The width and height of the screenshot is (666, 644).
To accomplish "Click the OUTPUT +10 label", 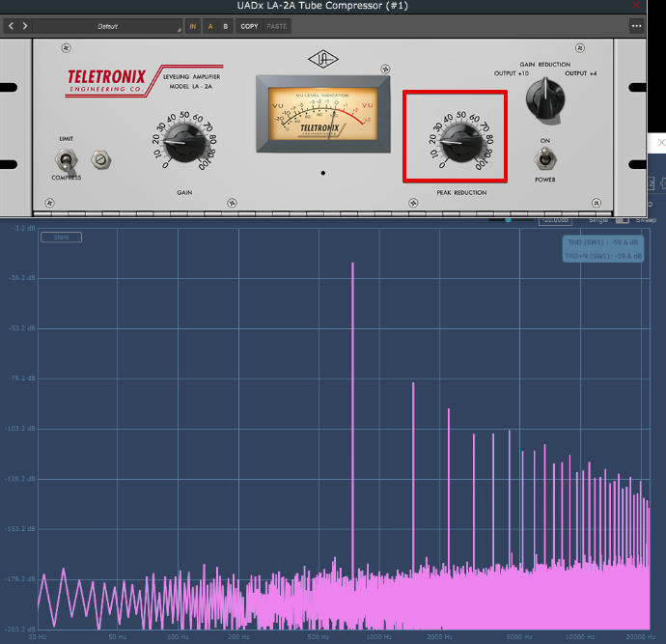I will (x=512, y=73).
